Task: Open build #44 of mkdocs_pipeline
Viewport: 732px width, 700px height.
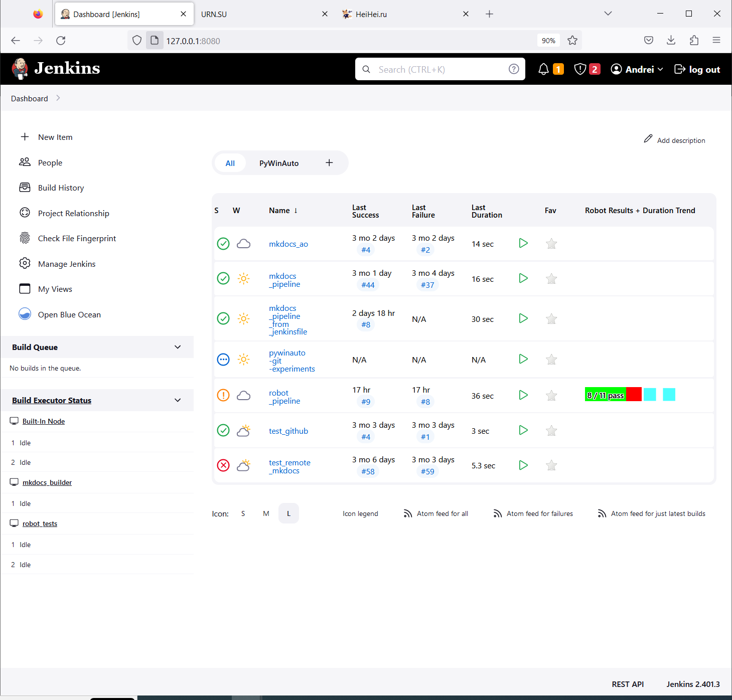Action: pos(368,285)
